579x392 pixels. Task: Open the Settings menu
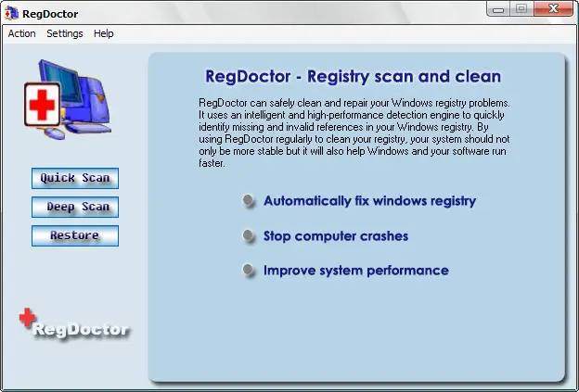coord(65,33)
